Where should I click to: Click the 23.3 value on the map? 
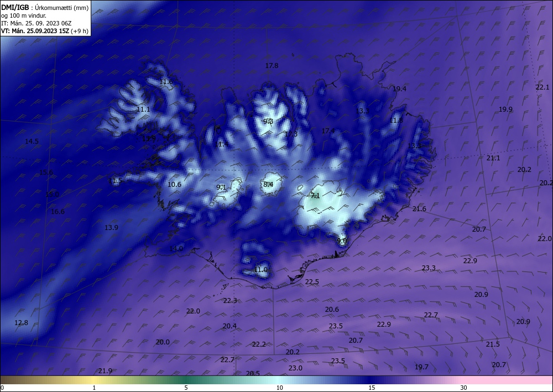(429, 268)
